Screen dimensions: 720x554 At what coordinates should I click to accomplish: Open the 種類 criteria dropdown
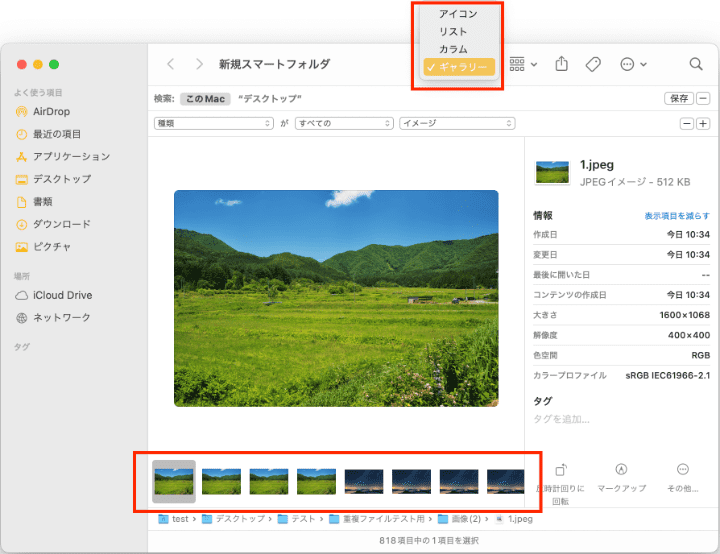[x=214, y=124]
